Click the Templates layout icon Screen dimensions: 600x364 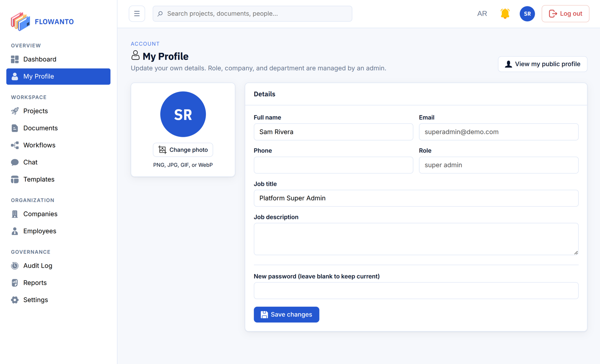15,180
